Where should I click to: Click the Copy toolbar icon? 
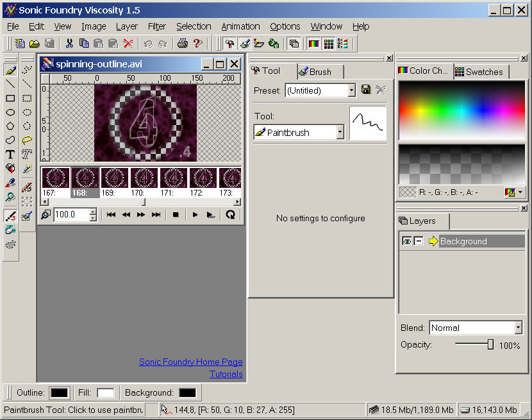click(84, 44)
